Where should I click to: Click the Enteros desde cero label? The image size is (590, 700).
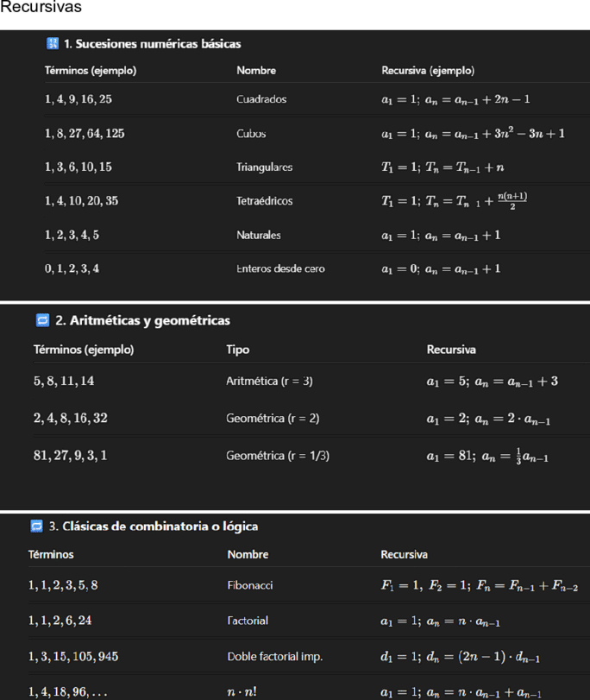[x=280, y=268]
